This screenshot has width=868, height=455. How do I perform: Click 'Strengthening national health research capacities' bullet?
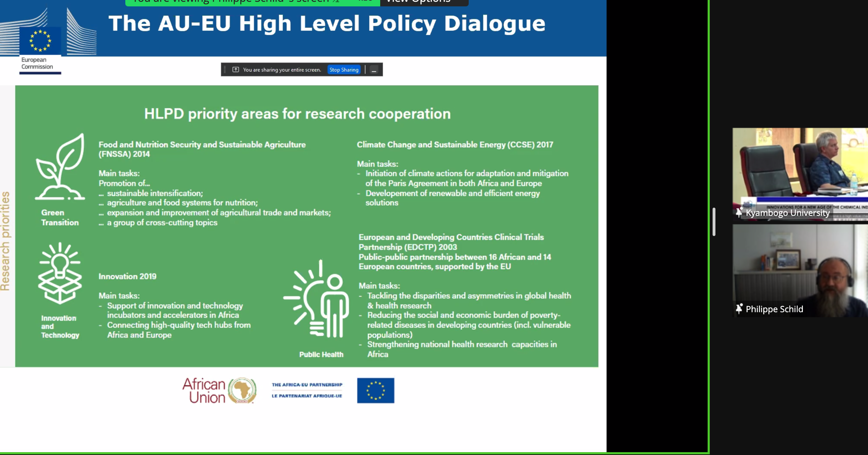(x=462, y=349)
